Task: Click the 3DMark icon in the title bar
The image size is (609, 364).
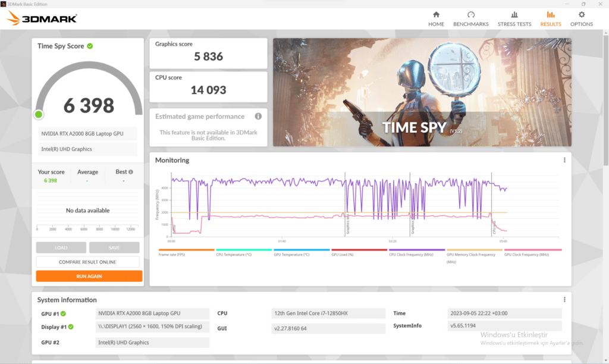Action: click(3, 4)
